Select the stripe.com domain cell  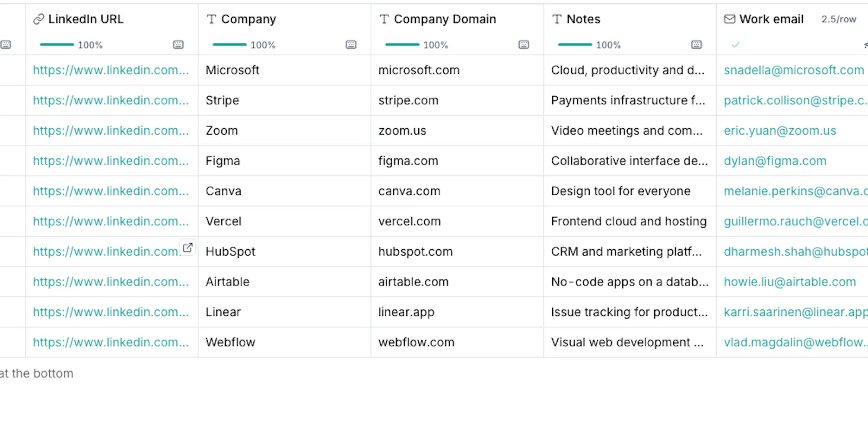[457, 100]
